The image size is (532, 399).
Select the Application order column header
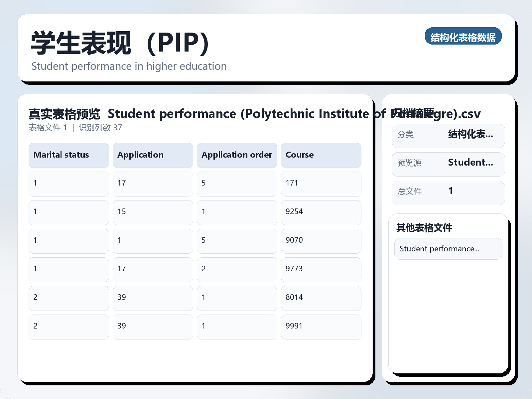[236, 155]
